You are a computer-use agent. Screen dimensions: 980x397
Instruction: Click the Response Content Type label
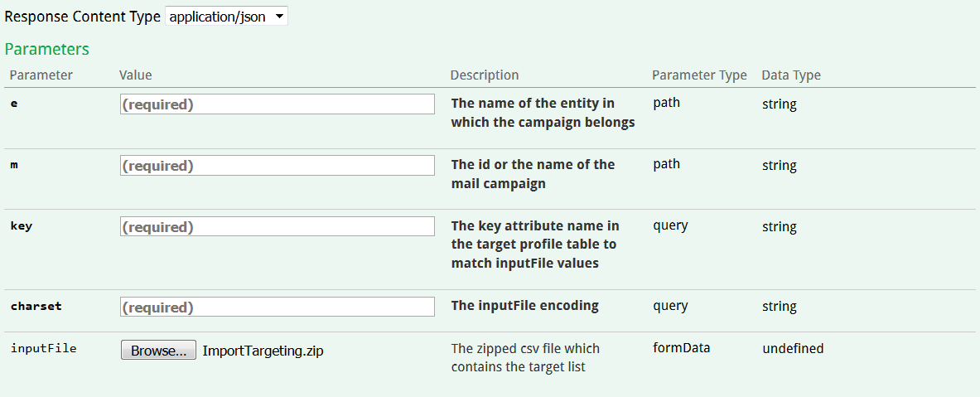coord(83,17)
